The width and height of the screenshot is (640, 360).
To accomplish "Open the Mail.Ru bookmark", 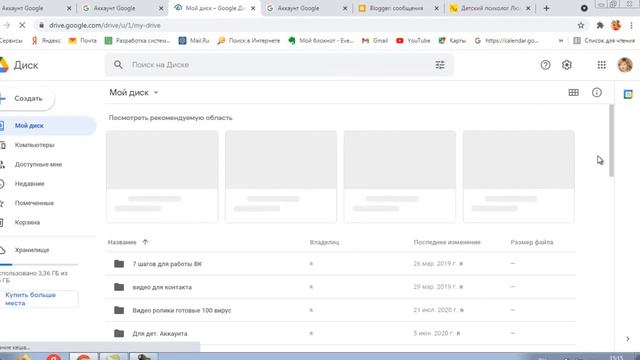I will pyautogui.click(x=194, y=40).
